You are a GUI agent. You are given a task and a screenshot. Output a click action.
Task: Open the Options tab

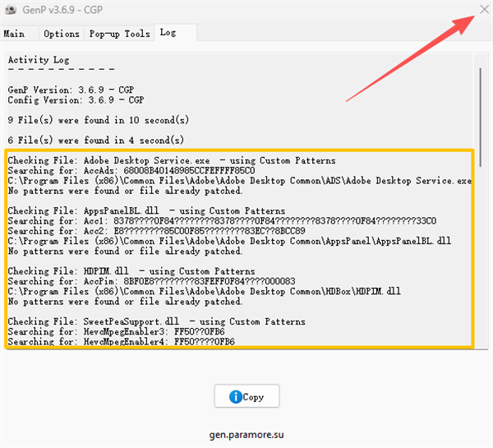point(62,34)
